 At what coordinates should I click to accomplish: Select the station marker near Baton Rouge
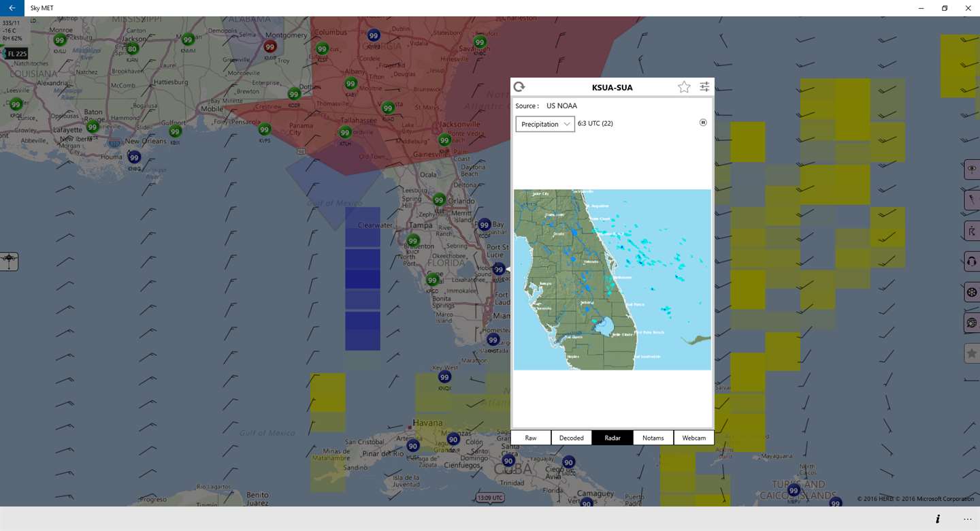pos(93,127)
